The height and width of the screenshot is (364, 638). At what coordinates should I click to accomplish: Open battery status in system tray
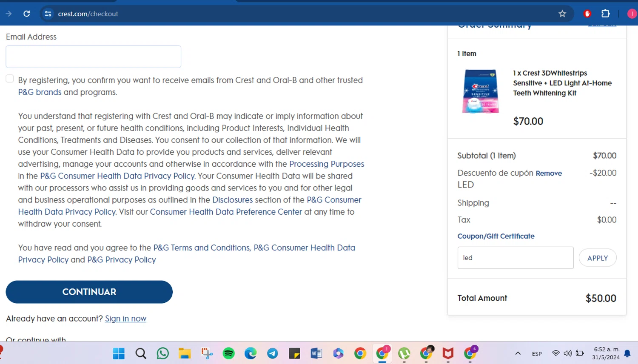click(x=580, y=353)
